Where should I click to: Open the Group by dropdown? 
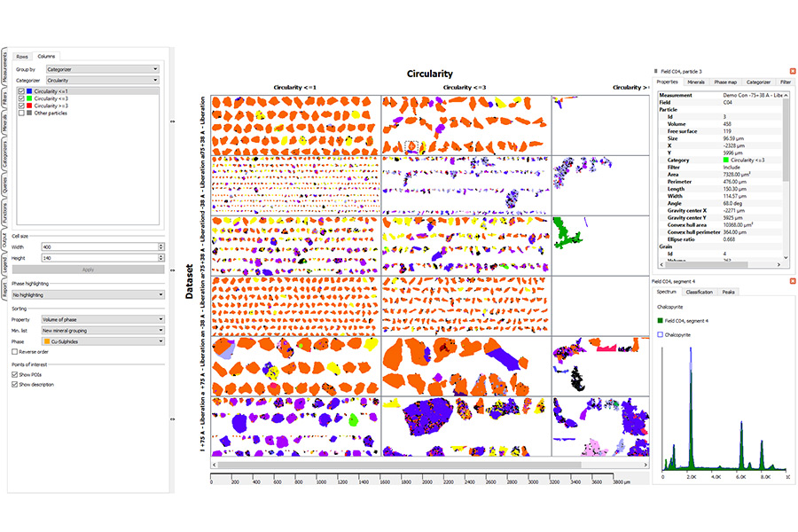click(x=102, y=68)
